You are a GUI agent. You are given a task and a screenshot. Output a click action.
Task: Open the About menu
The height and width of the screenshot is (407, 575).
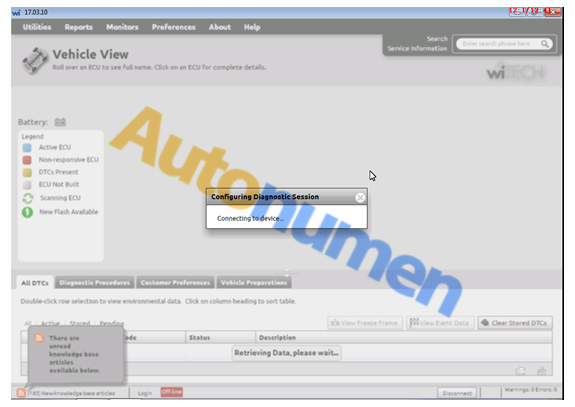click(x=220, y=27)
